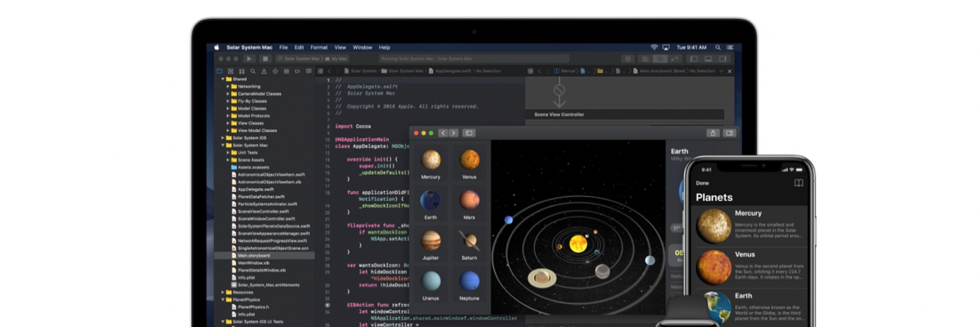The image size is (980, 327).
Task: Open the Issue navigator warning triangle icon
Action: click(x=265, y=71)
